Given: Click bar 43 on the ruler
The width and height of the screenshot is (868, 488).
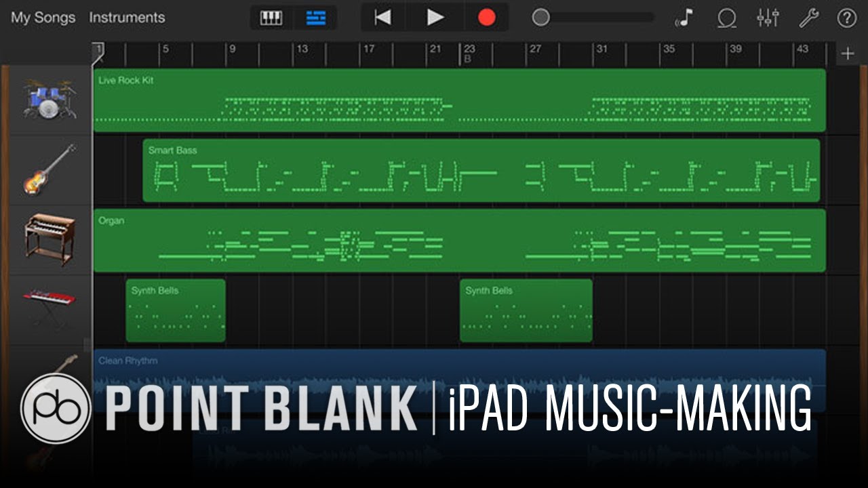Looking at the screenshot, I should pyautogui.click(x=802, y=49).
